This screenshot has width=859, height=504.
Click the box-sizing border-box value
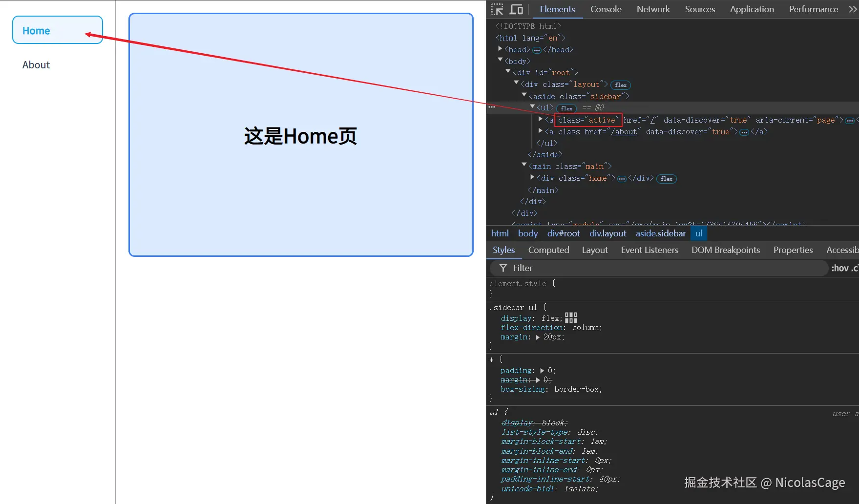[x=577, y=390]
